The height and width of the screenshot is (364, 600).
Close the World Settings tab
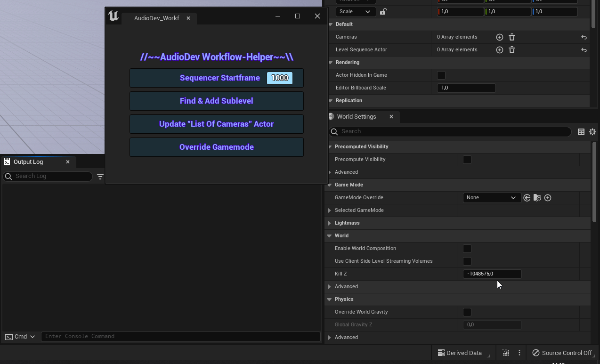[391, 117]
